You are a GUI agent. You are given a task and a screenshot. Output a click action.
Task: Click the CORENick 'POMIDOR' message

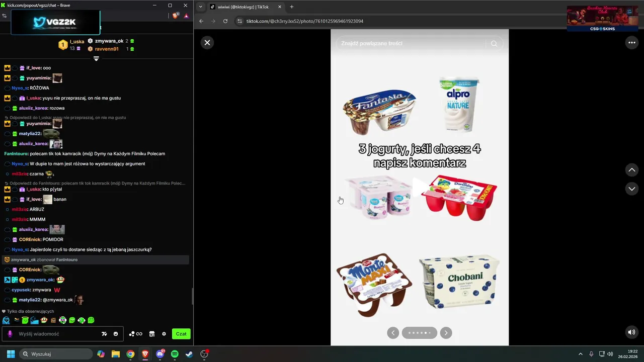(x=53, y=239)
